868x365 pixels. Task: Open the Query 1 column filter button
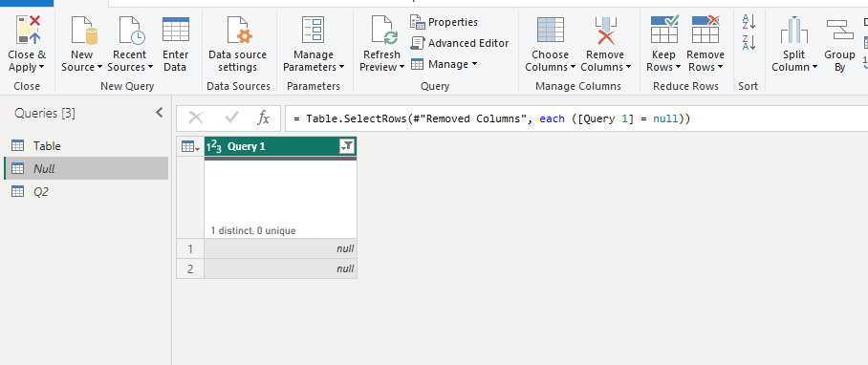[x=347, y=146]
